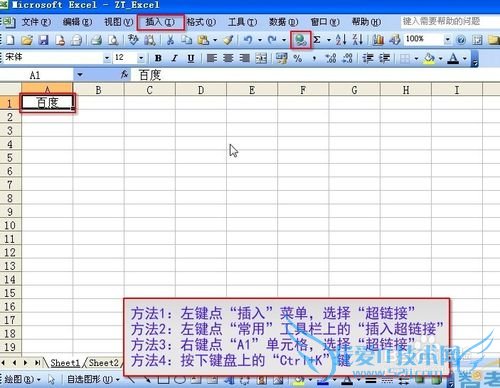Viewport: 500px width, 388px height.
Task: Expand the Name Box dropdown arrow
Action: [80, 75]
